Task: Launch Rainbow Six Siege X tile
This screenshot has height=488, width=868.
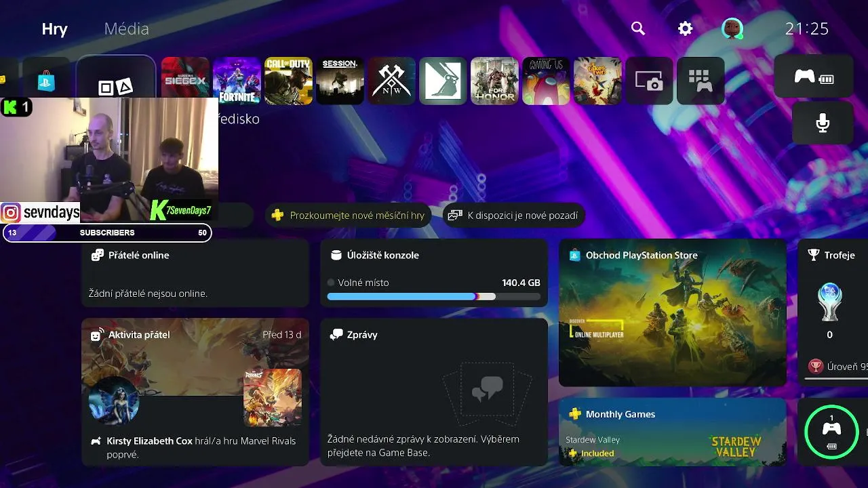Action: [185, 81]
